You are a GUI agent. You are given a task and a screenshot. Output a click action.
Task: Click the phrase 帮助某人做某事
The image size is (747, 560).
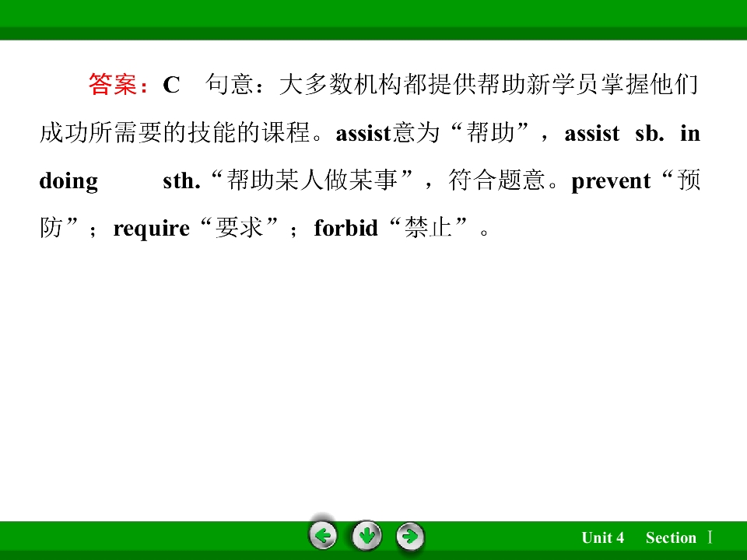(313, 180)
